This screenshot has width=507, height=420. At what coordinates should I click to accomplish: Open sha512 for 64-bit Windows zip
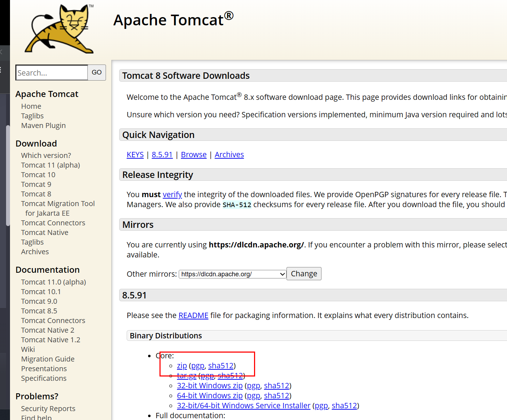[277, 396]
